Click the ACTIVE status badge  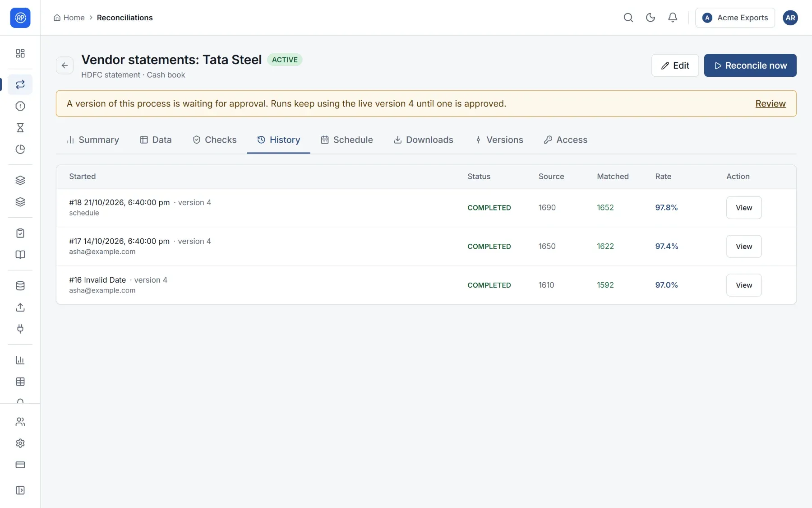(x=285, y=60)
